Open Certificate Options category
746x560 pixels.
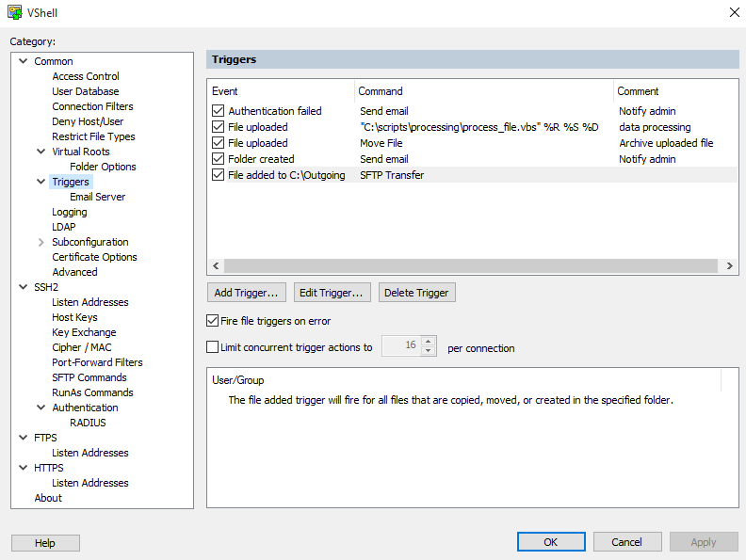point(95,257)
